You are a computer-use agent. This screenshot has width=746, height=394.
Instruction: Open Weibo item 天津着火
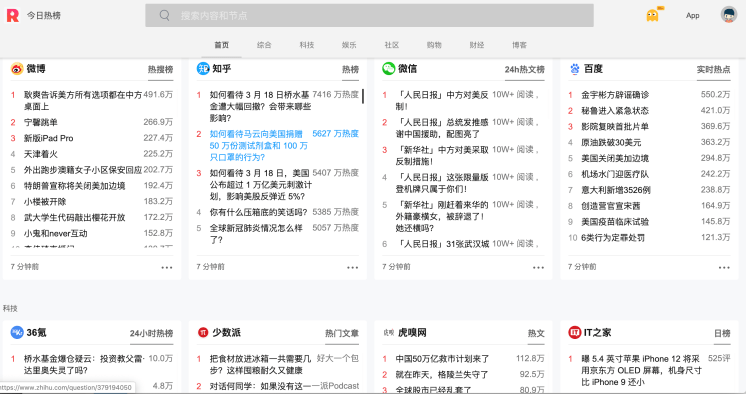point(40,154)
